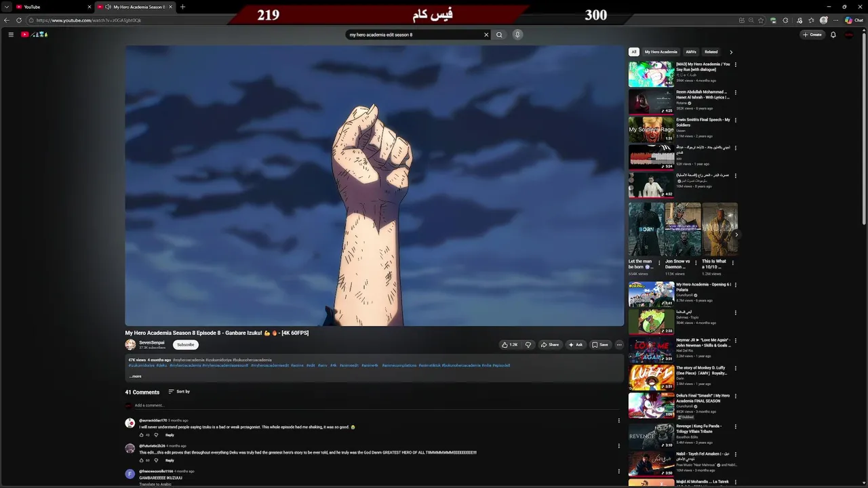Image resolution: width=868 pixels, height=488 pixels.
Task: Open the Create menu
Action: point(812,35)
